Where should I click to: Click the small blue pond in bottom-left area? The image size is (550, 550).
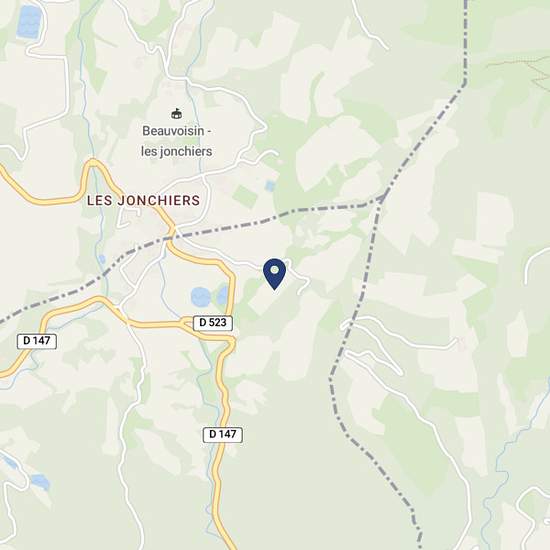(40, 481)
